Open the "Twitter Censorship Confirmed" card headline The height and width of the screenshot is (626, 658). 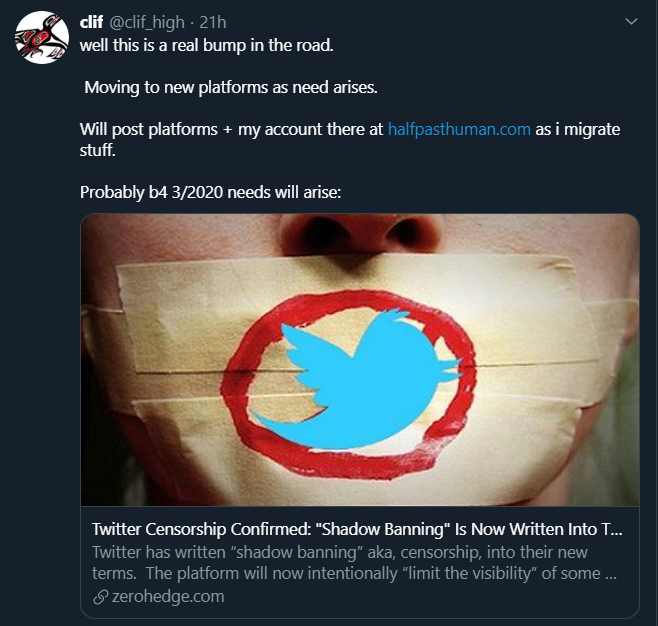tap(357, 530)
